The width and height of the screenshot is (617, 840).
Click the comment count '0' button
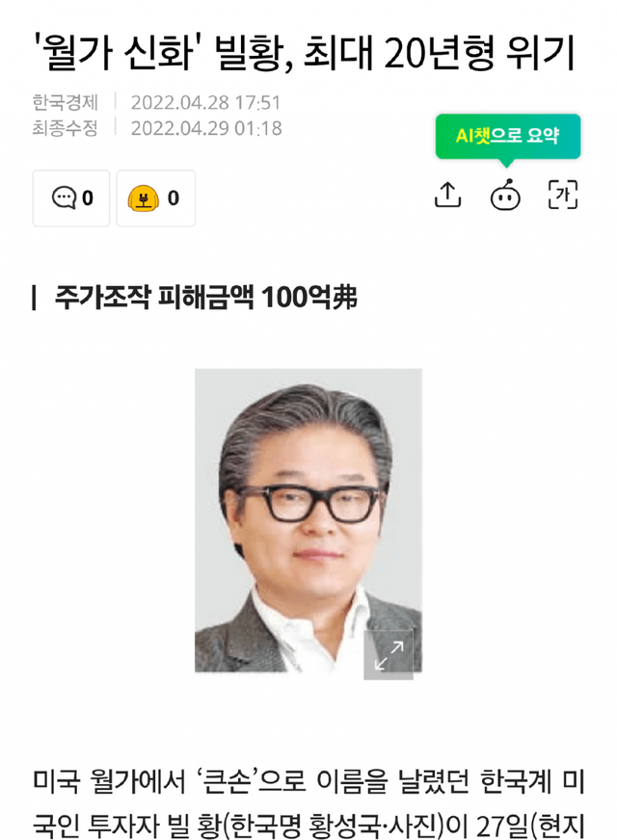[71, 198]
